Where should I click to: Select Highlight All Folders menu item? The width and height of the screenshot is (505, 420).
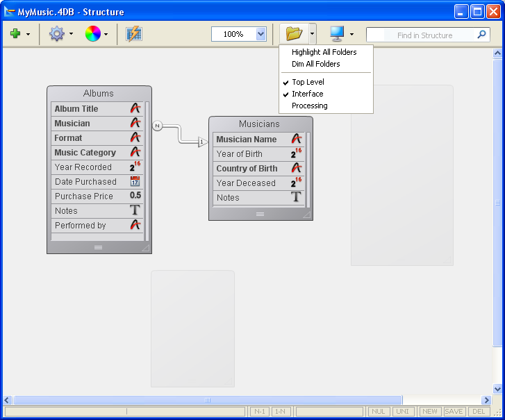[324, 52]
